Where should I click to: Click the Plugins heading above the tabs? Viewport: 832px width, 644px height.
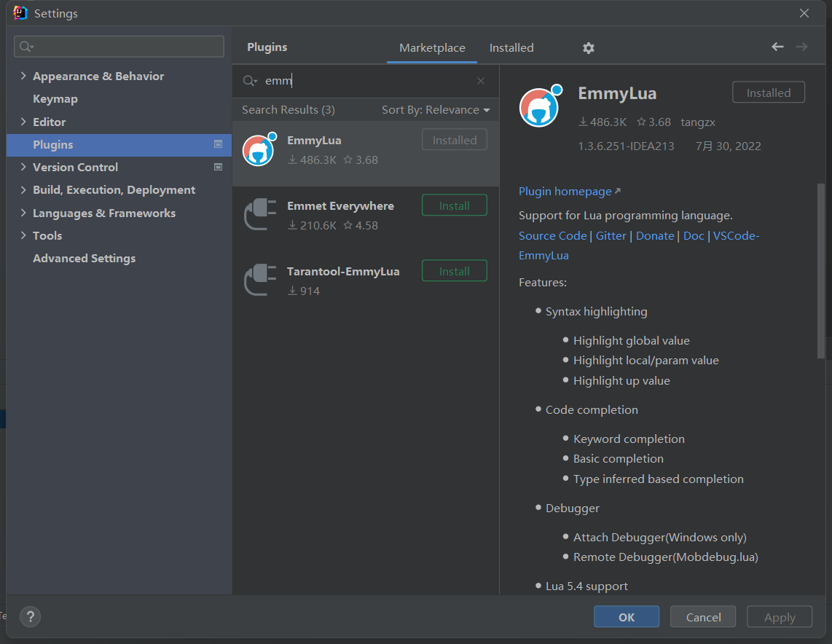(x=267, y=47)
